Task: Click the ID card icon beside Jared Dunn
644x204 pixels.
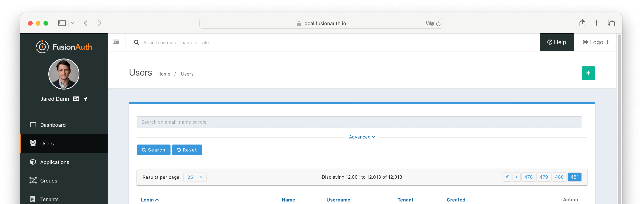Action: point(76,99)
